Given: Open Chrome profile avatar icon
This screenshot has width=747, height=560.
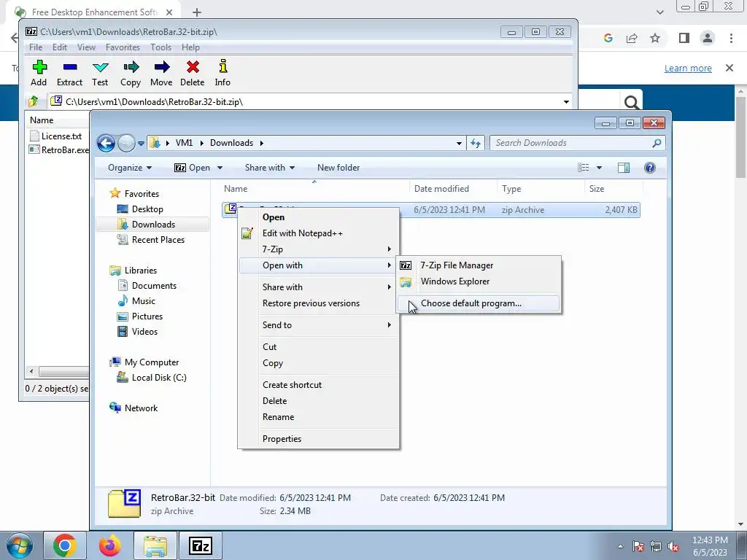Looking at the screenshot, I should 708,38.
